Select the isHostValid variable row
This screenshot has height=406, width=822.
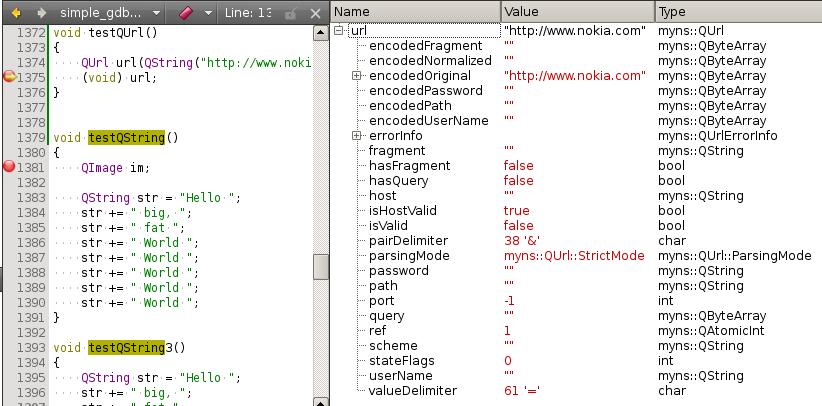coord(409,211)
